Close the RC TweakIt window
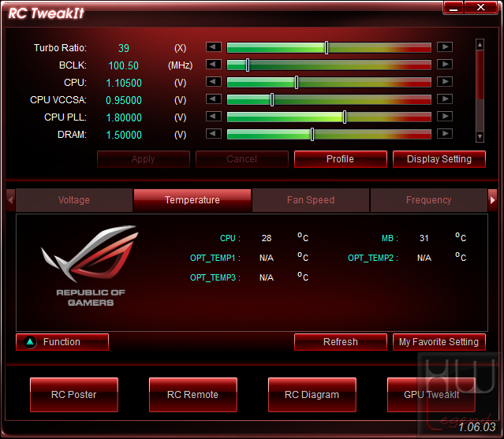Viewport: 504px width, 439px height. tap(481, 8)
